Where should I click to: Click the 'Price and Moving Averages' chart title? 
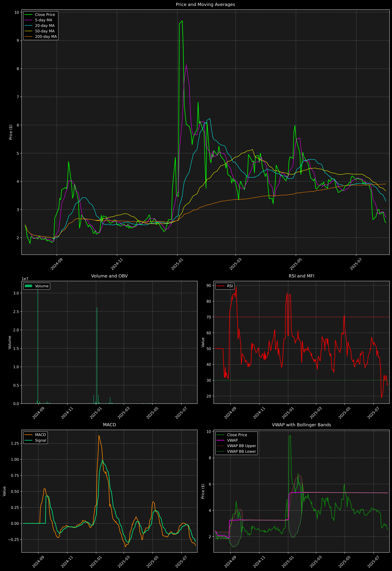pos(205,4)
